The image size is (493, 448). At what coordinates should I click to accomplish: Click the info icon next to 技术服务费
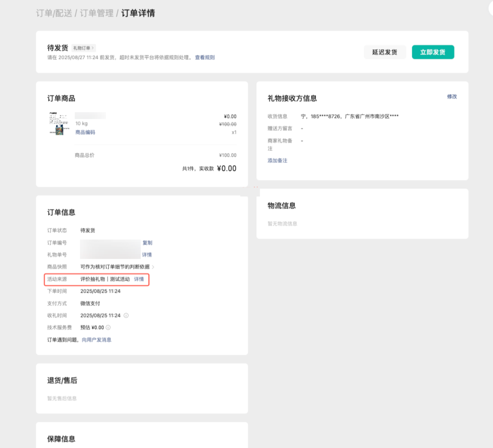pos(108,328)
